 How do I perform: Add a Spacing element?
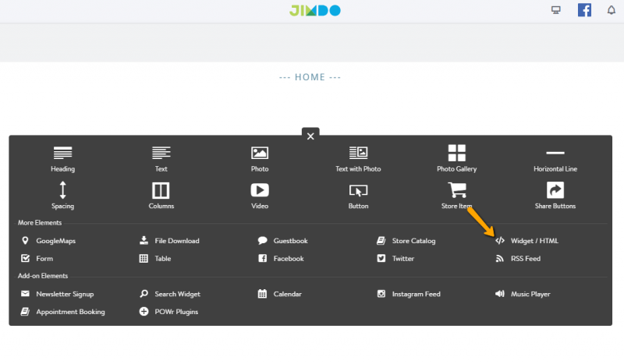coord(62,195)
